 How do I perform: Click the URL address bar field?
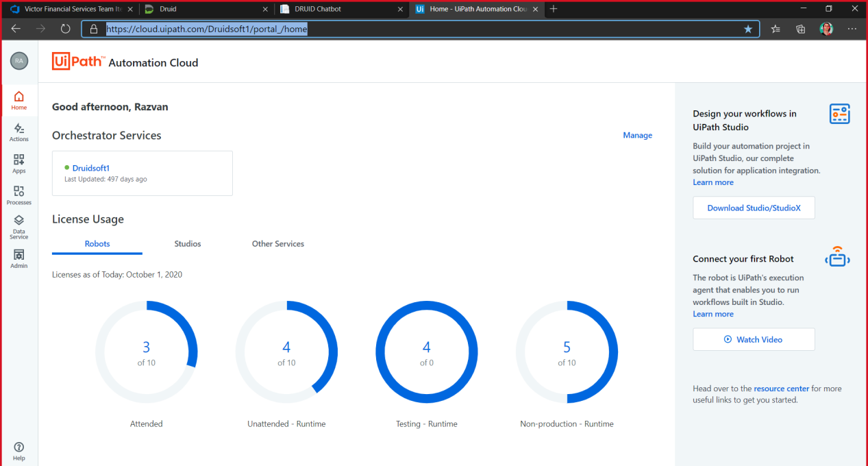click(x=419, y=29)
